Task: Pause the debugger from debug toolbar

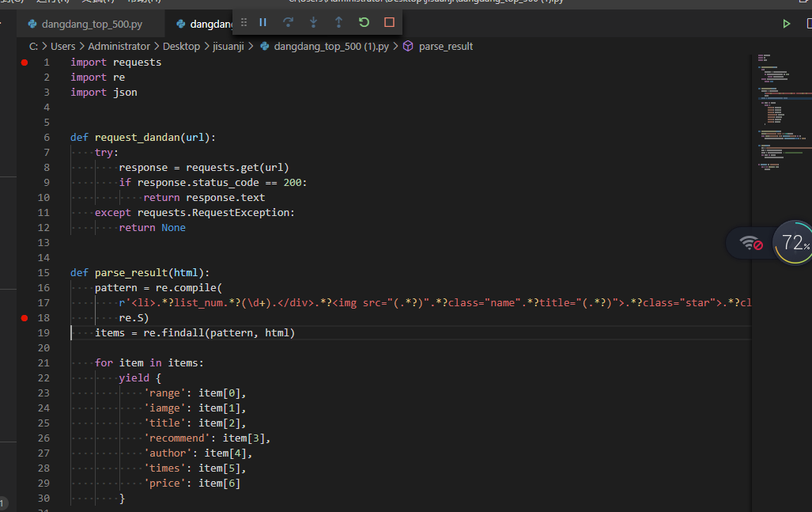Action: tap(263, 22)
